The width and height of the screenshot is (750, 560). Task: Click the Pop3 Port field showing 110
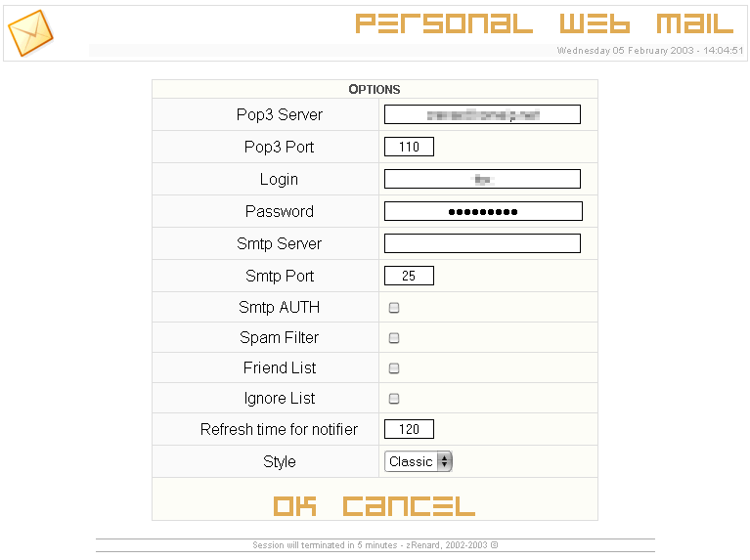point(409,147)
